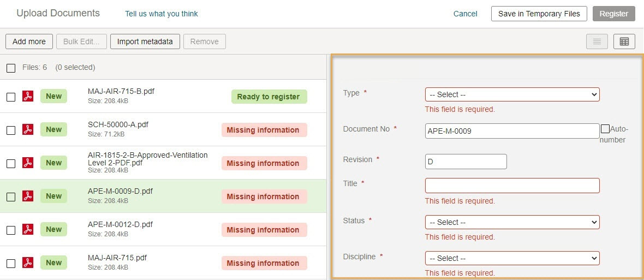Check the box for SCH-50000-A.pdf
This screenshot has width=644, height=280.
(11, 130)
